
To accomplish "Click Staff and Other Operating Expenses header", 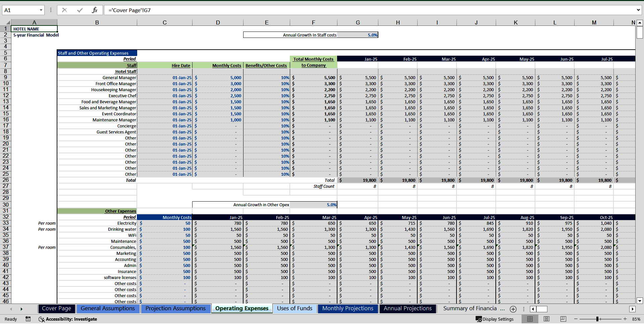I will pyautogui.click(x=97, y=53).
